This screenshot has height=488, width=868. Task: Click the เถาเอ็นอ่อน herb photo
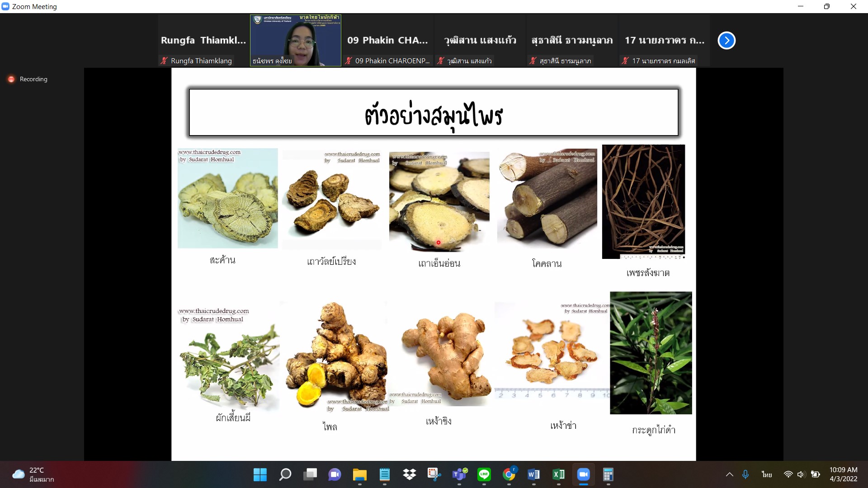point(439,202)
